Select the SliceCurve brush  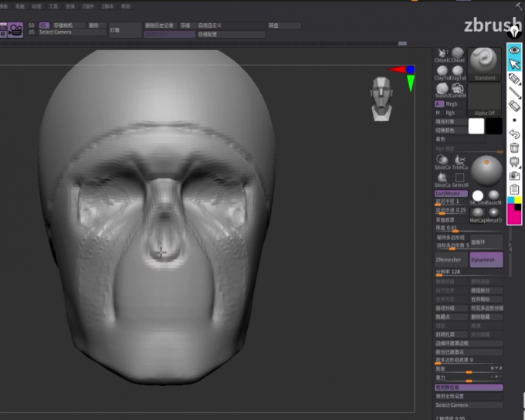442,179
